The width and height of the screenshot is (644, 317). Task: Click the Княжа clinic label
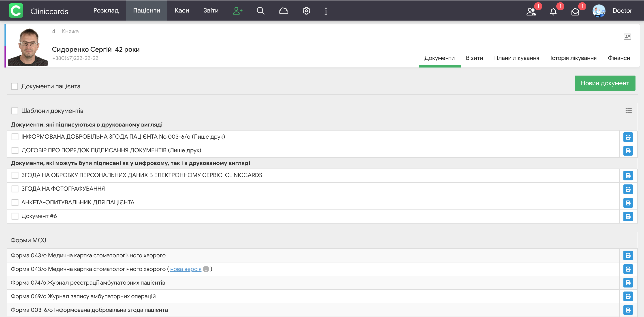pos(70,32)
